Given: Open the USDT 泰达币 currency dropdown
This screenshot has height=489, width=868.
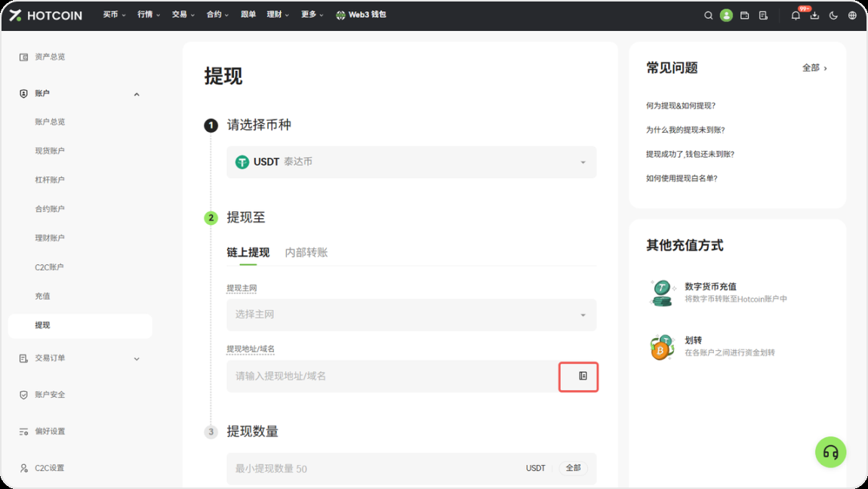Looking at the screenshot, I should pyautogui.click(x=411, y=162).
